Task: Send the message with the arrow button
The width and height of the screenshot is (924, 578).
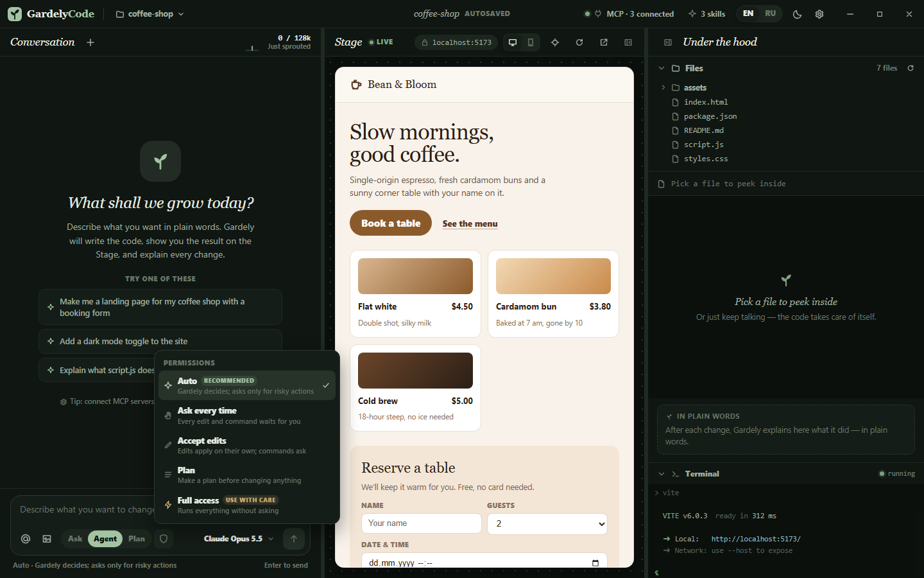Action: (x=294, y=539)
